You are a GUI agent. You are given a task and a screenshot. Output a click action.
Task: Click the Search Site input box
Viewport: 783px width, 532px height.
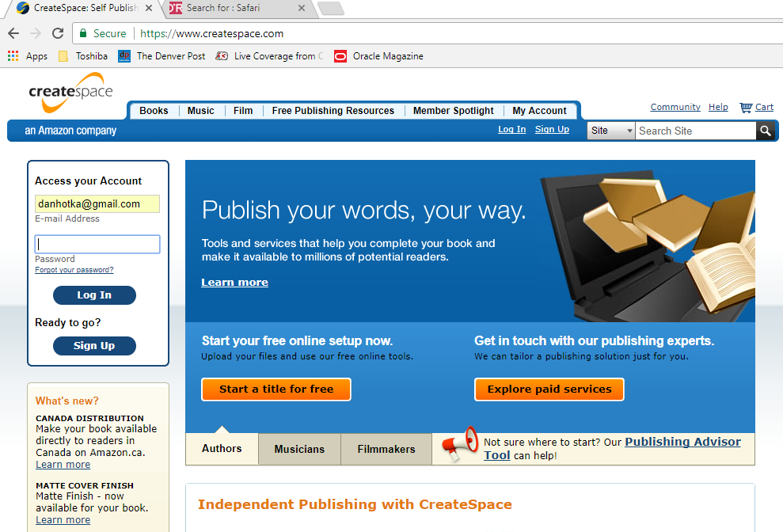point(696,131)
